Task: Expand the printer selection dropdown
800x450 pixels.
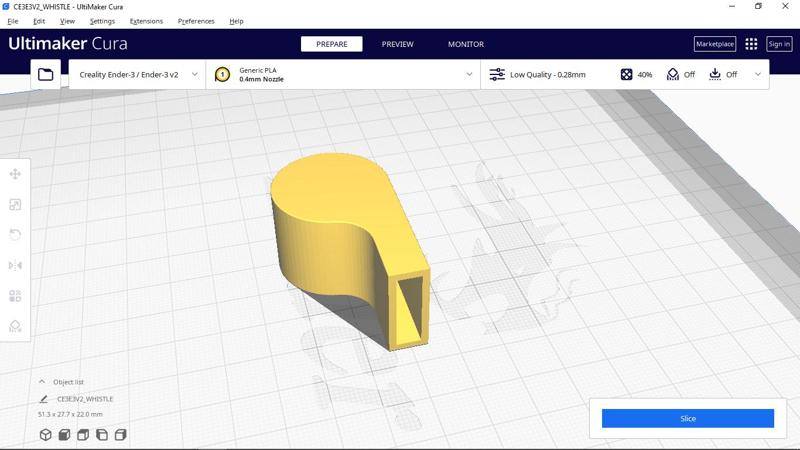Action: pos(194,74)
